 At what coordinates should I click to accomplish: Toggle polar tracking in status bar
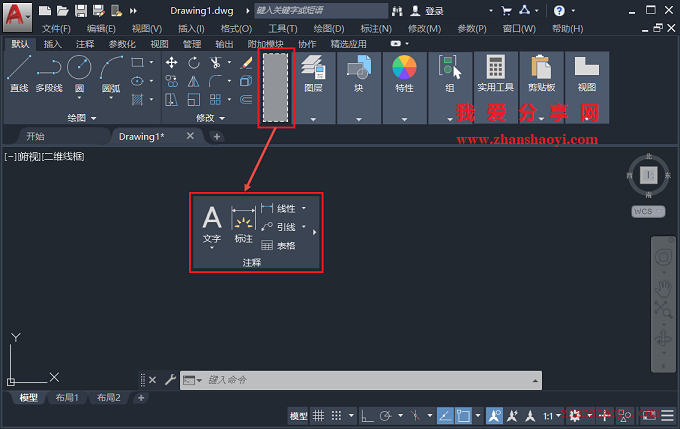coord(385,416)
